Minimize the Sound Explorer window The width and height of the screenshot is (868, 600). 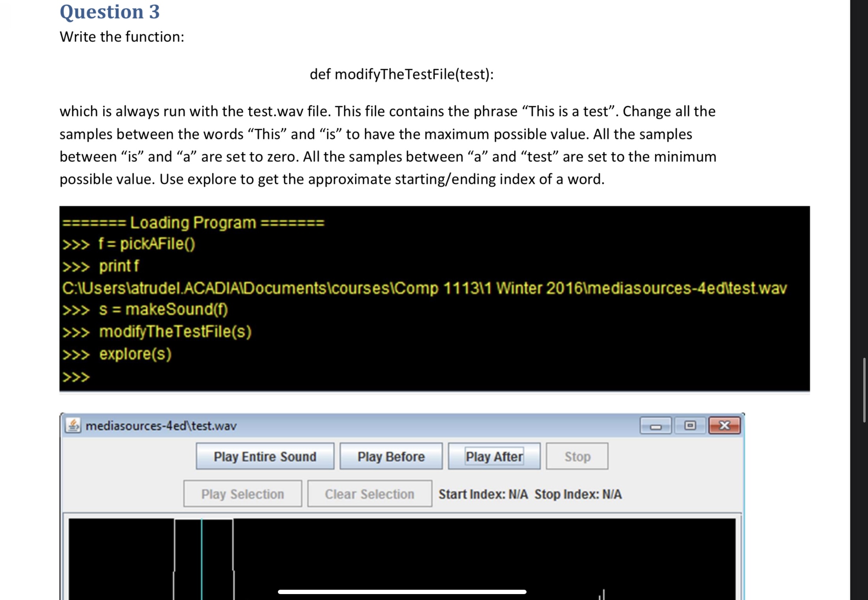(x=655, y=425)
